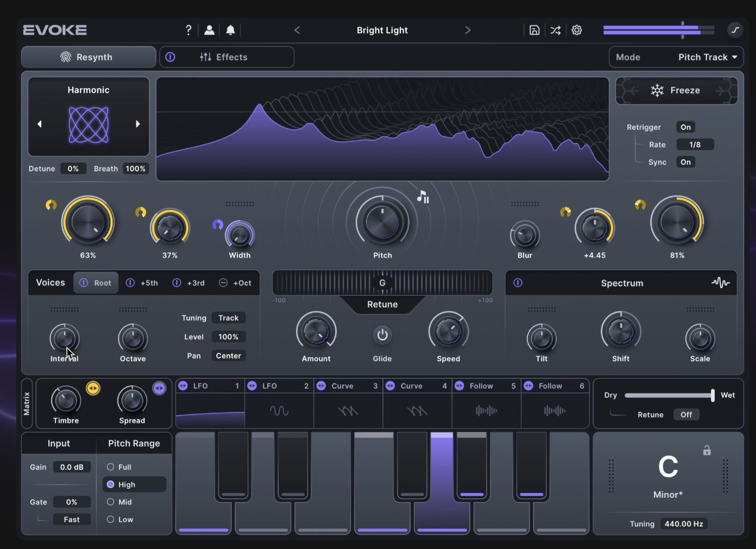Screen dimensions: 756x549
Task: Click the Freeze button
Action: coord(676,90)
